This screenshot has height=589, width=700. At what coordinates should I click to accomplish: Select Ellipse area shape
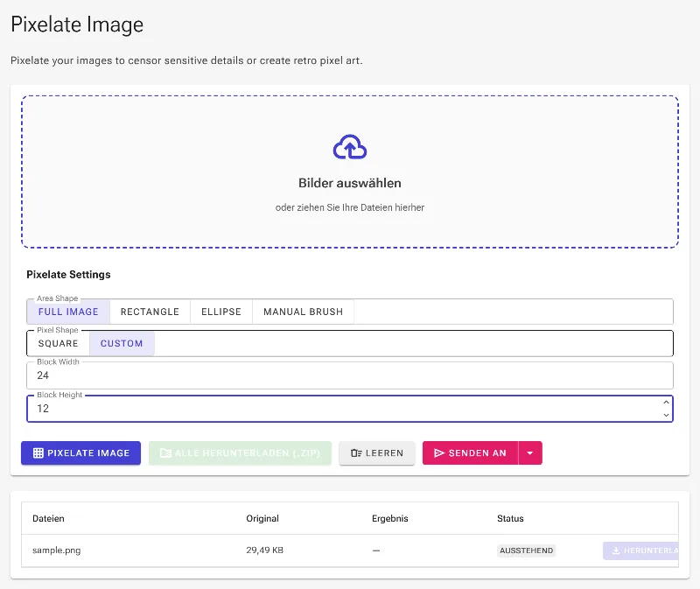pyautogui.click(x=221, y=312)
